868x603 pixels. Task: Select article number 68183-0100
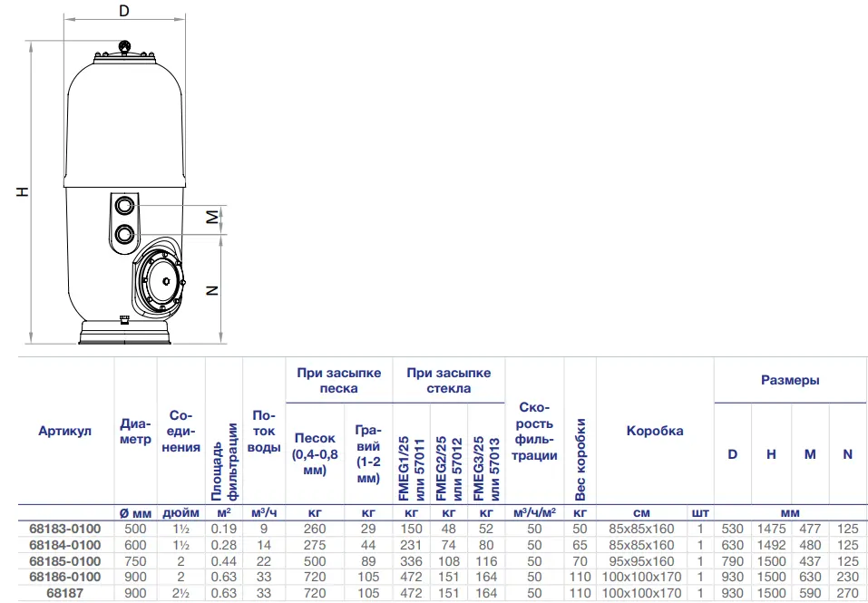coord(65,529)
